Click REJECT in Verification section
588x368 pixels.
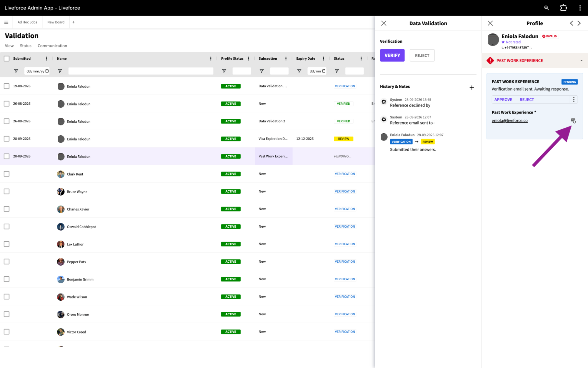point(422,55)
